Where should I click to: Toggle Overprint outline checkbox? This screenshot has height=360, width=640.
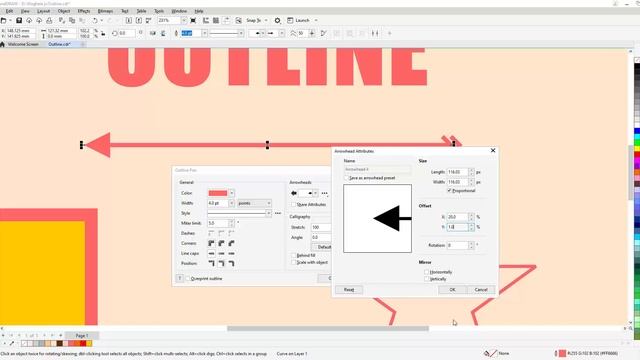(188, 278)
